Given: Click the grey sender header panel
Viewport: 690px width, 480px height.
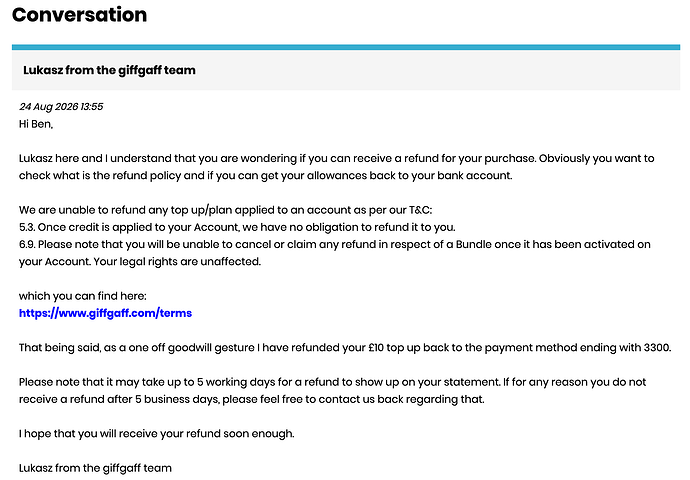Looking at the screenshot, I should pos(346,70).
